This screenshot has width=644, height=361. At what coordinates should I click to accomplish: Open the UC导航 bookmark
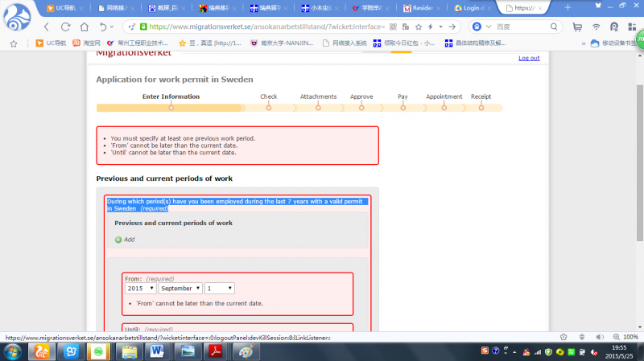51,43
